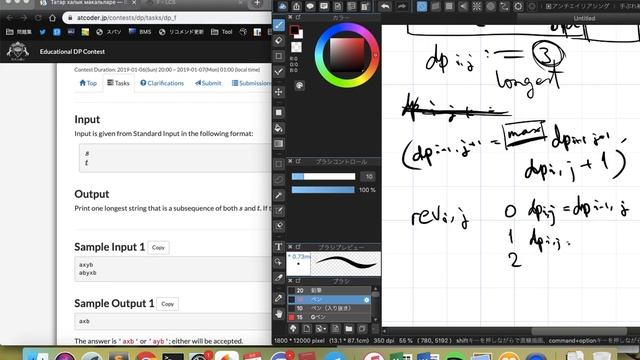Open settings gear on selected ペン brush
Screen dimensions: 640x360
[x=366, y=300]
